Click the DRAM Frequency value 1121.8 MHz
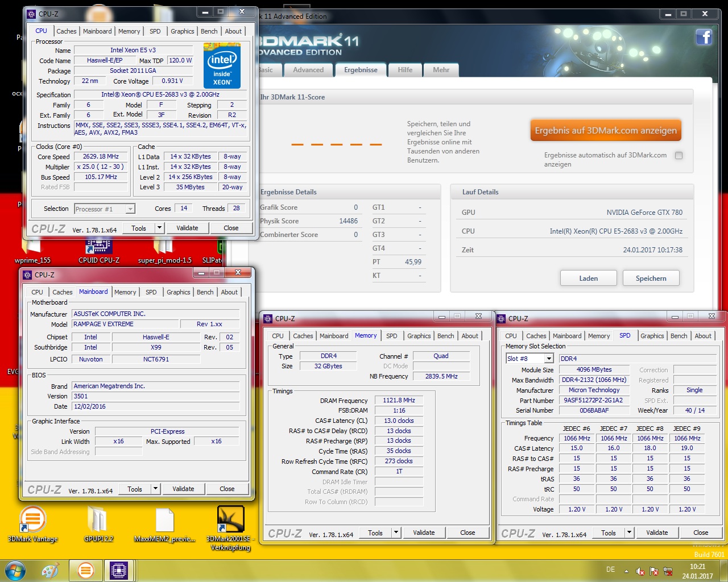The height and width of the screenshot is (582, 728). [x=399, y=401]
